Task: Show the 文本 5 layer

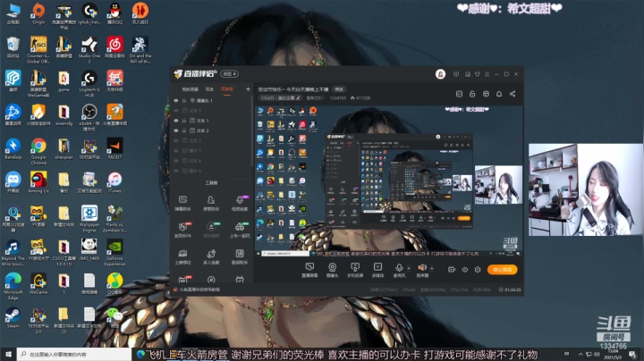Action: pyautogui.click(x=176, y=110)
